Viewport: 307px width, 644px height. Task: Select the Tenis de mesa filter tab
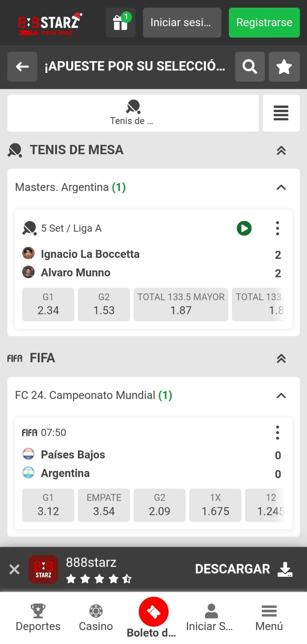tap(133, 113)
